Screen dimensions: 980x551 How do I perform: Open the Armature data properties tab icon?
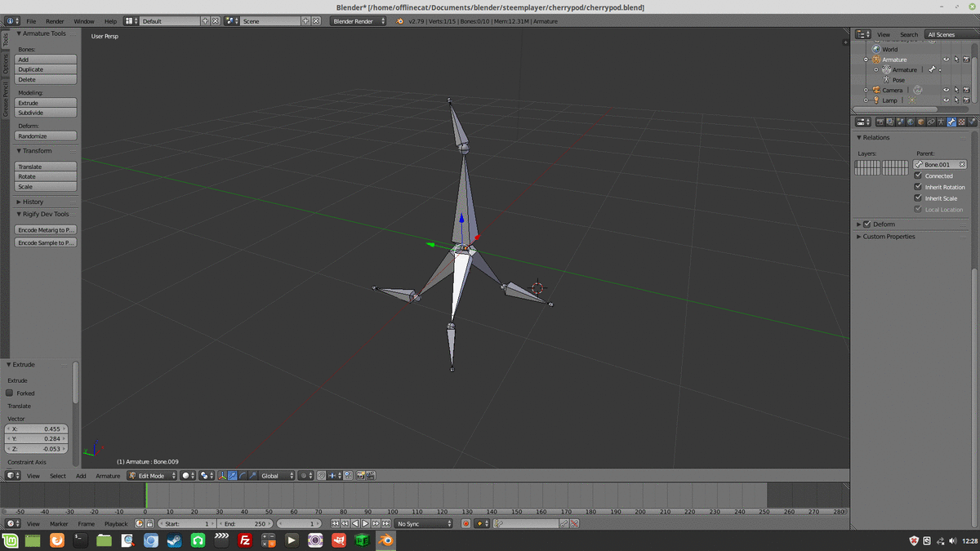tap(941, 122)
